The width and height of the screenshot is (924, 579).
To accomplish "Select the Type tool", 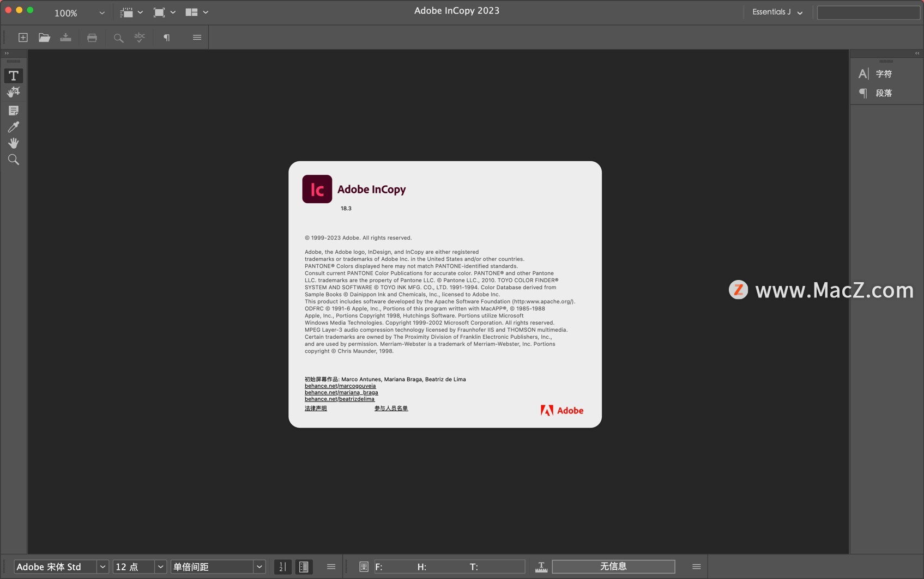I will click(x=13, y=76).
